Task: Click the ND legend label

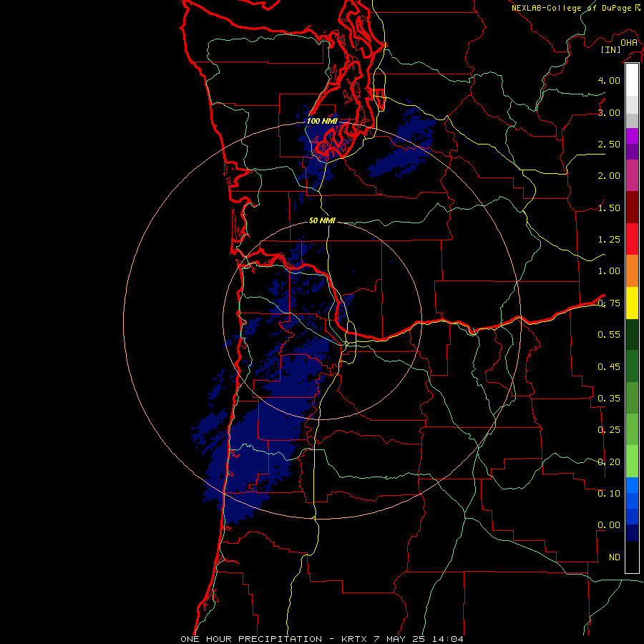Action: (x=615, y=557)
